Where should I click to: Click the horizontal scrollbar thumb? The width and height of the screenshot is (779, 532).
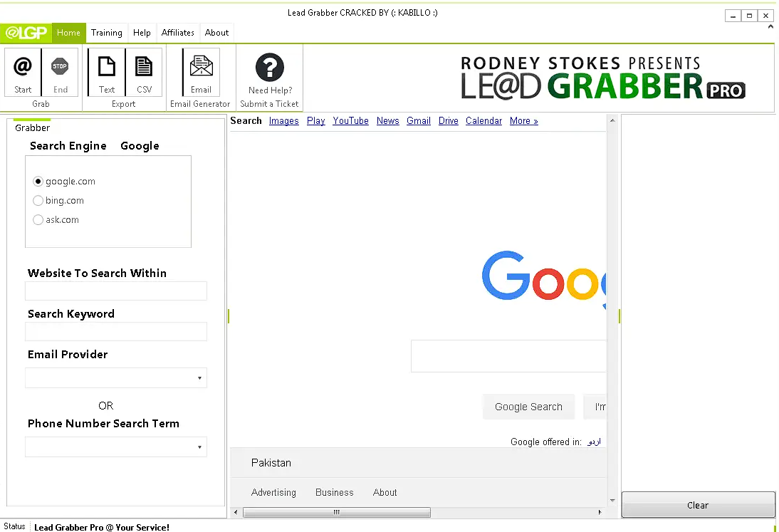pos(336,512)
